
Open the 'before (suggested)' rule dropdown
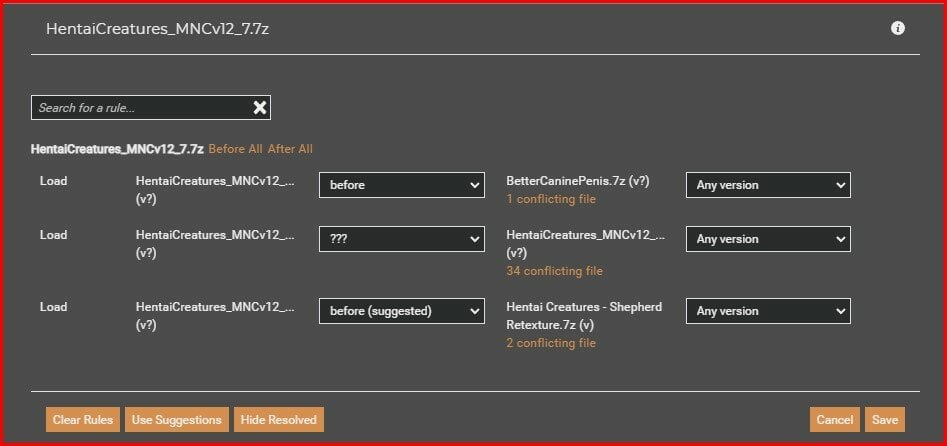click(x=402, y=311)
